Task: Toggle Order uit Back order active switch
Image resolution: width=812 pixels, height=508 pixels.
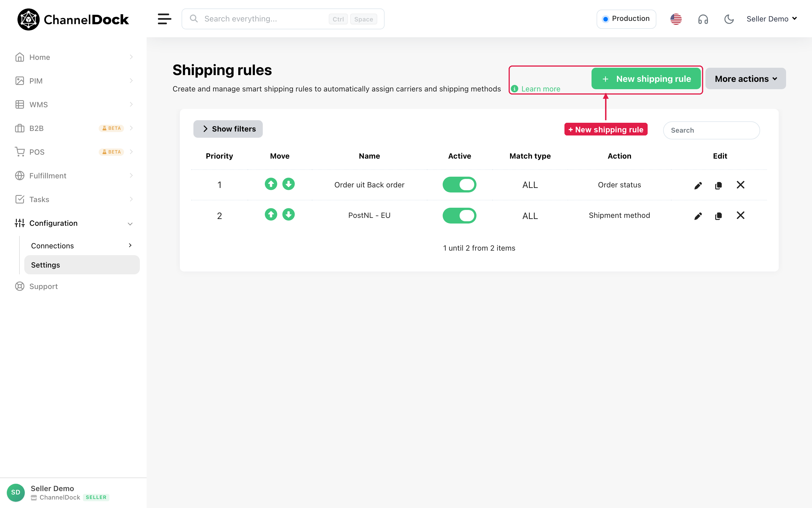Action: 459,185
